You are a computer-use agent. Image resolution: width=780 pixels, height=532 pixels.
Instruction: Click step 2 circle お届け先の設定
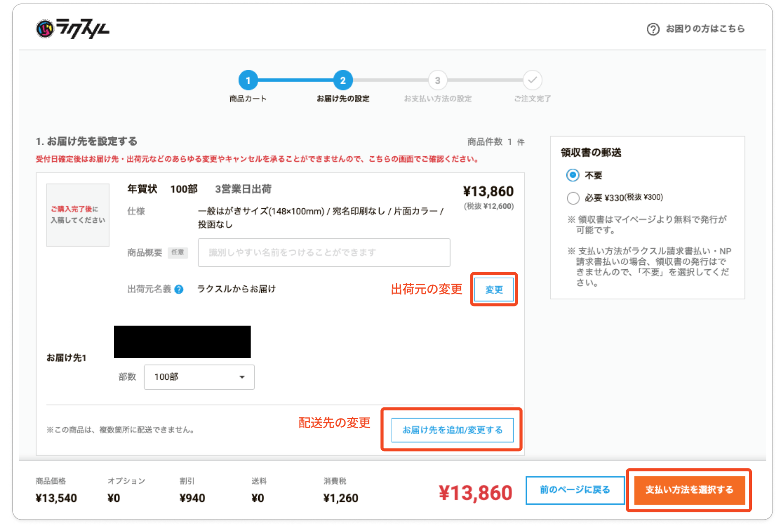[343, 80]
